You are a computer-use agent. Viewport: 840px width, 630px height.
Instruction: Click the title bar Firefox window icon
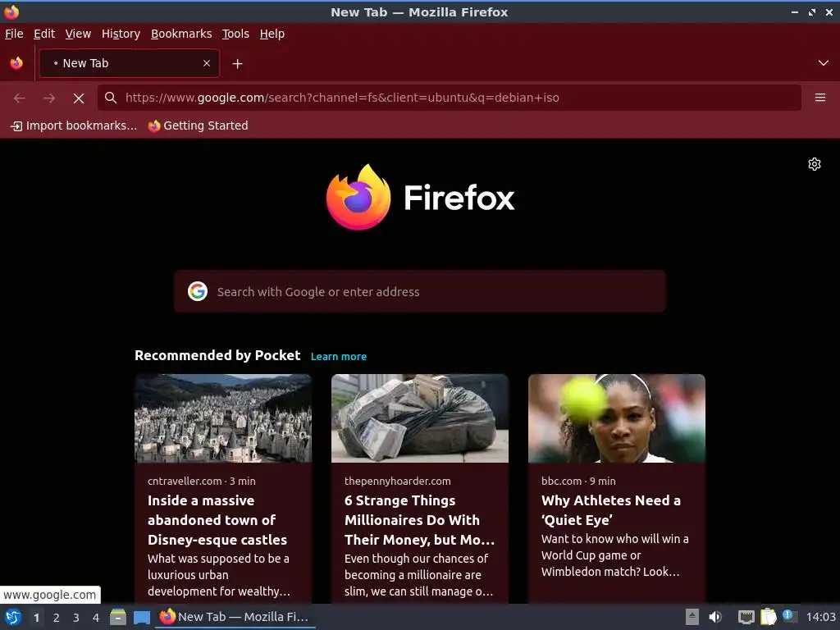[x=11, y=11]
